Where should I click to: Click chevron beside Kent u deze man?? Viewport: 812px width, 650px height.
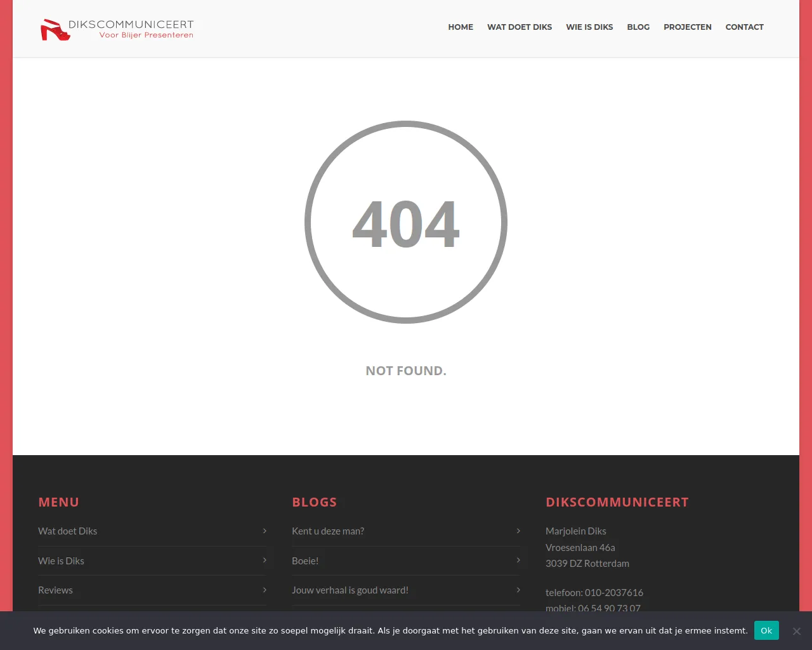(518, 531)
